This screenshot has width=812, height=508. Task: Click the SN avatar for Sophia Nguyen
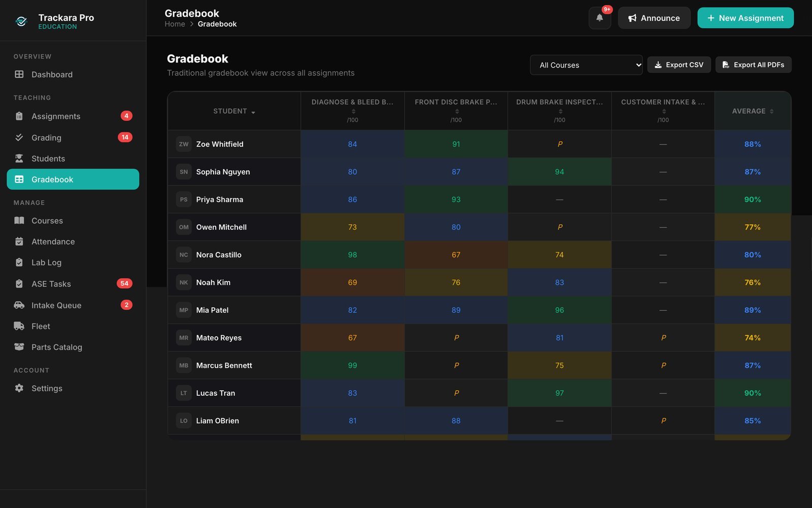(x=184, y=172)
